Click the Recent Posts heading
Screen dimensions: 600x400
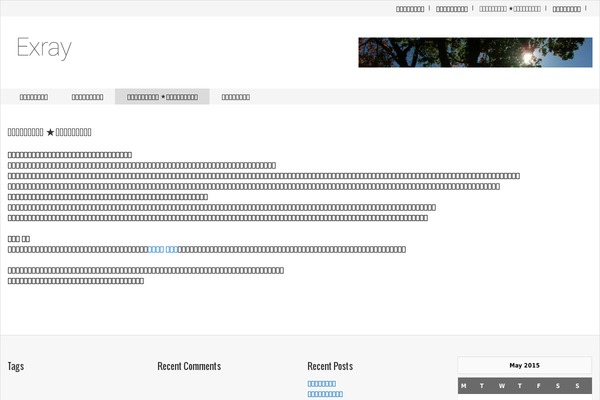[x=330, y=366]
